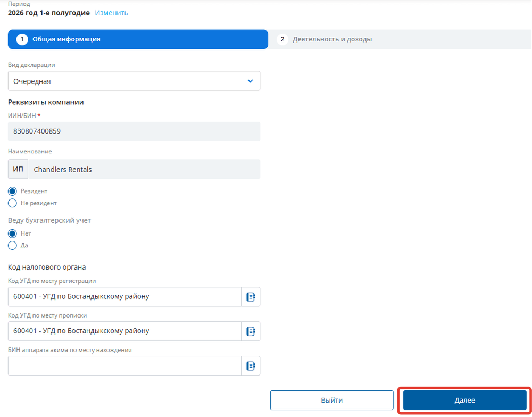Click the Chandlers Rentals name field
The height and width of the screenshot is (417, 532).
point(144,169)
